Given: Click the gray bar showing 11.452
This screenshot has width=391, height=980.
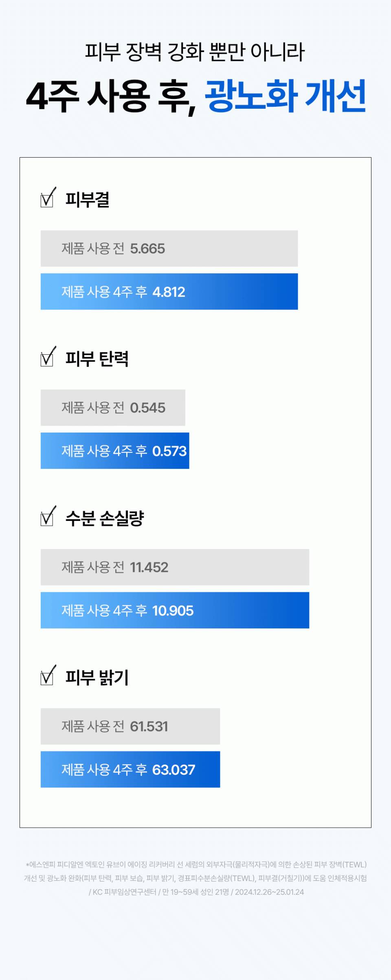Looking at the screenshot, I should (175, 567).
